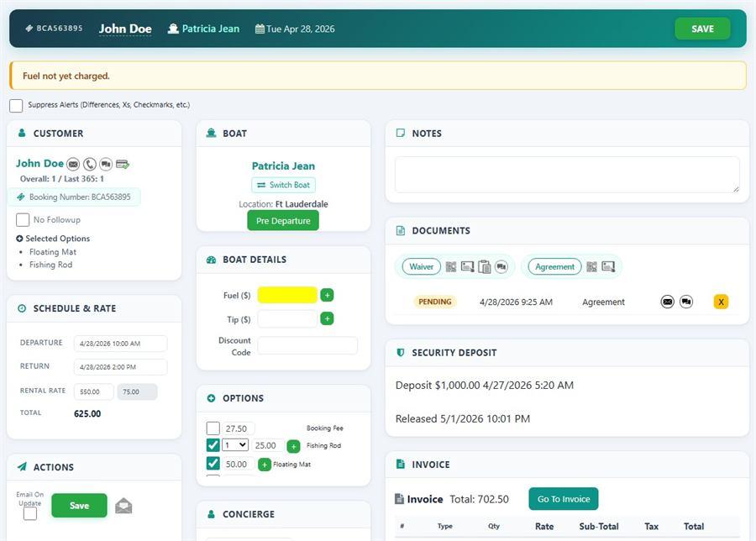Click the credit card icon beside John Doe
Viewport: 756px width, 541px height.
point(123,165)
